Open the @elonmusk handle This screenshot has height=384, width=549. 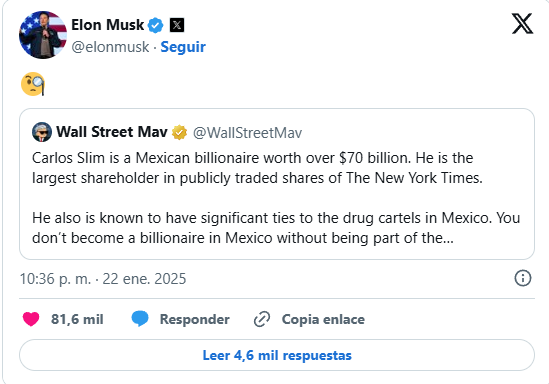click(x=110, y=47)
